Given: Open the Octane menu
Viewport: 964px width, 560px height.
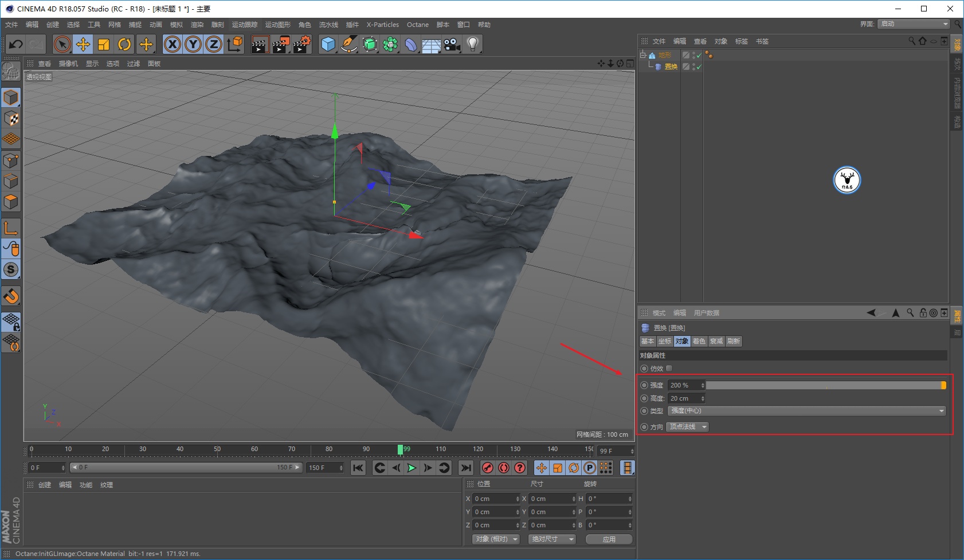Looking at the screenshot, I should 418,25.
